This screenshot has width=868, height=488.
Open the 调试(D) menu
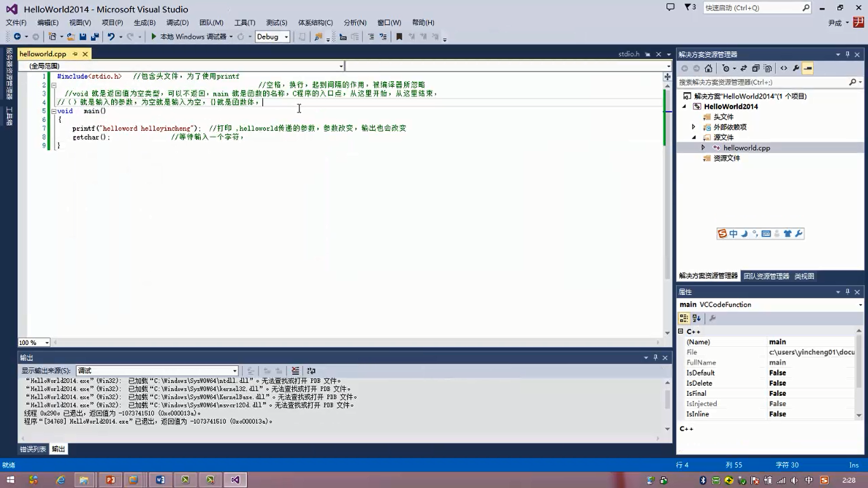tap(177, 22)
